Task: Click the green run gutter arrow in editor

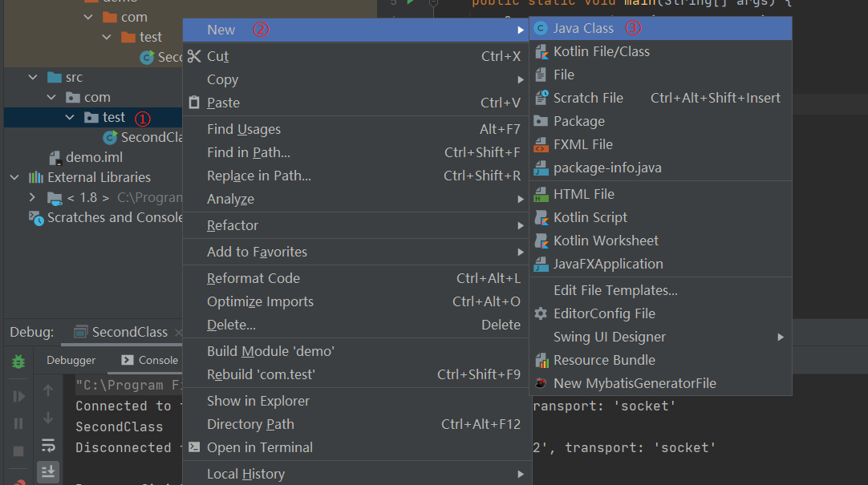Action: tap(410, 2)
